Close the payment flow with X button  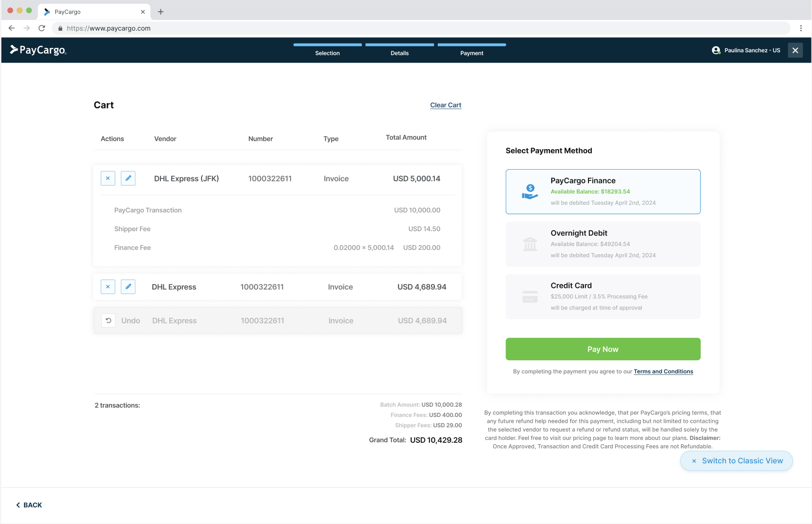(795, 50)
